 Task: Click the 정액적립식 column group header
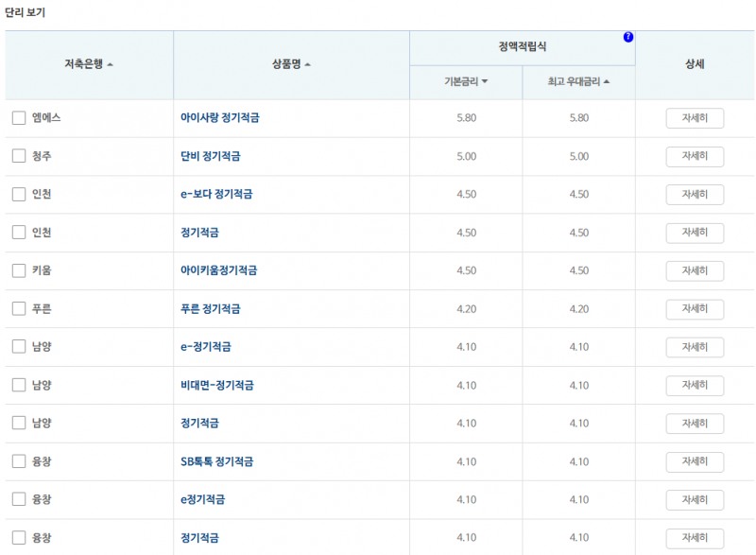click(x=523, y=46)
